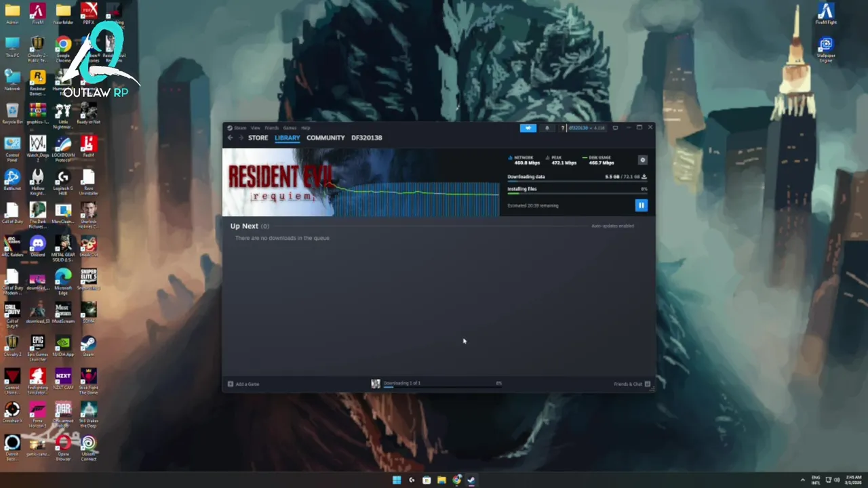Screen dimensions: 868x488
Task: Open the STORE tab
Action: (258, 138)
